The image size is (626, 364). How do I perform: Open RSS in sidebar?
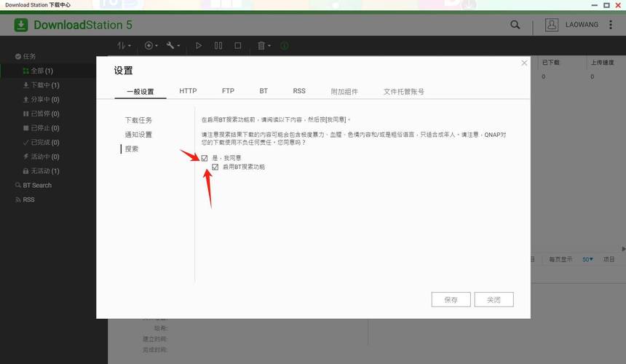click(x=25, y=199)
